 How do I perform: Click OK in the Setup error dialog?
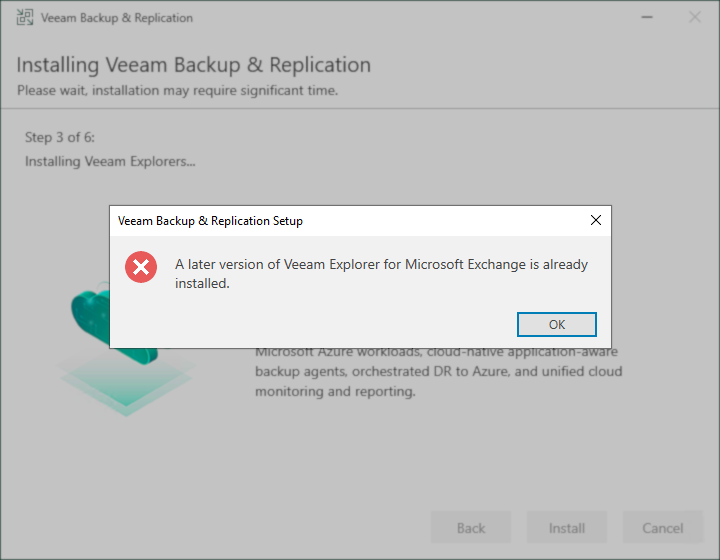(x=557, y=325)
